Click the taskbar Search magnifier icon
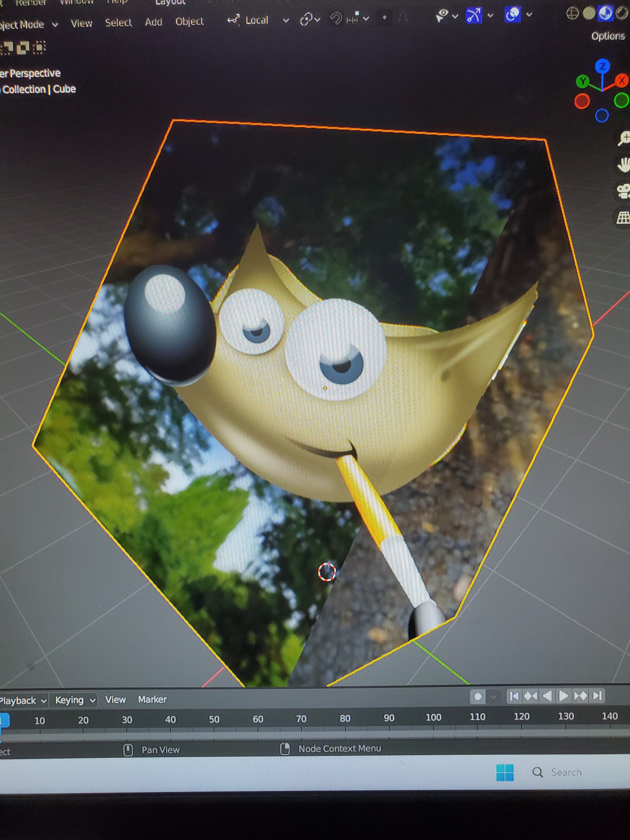This screenshot has height=840, width=630. (537, 772)
